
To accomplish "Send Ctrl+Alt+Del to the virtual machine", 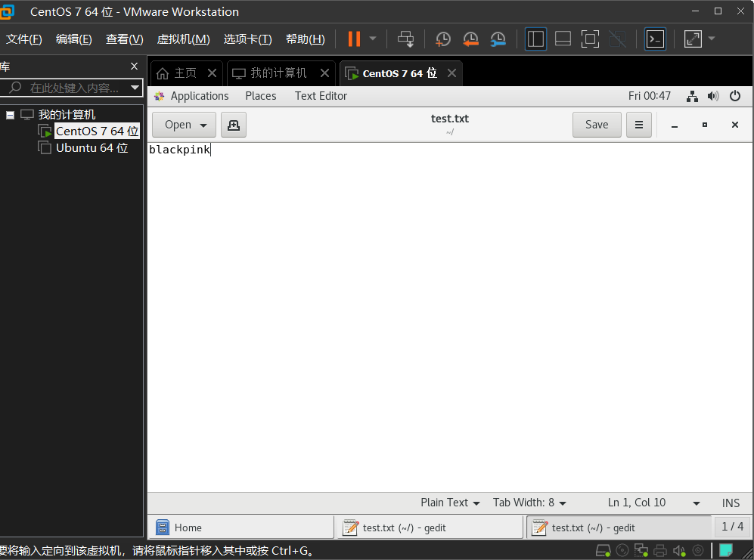I will [405, 39].
